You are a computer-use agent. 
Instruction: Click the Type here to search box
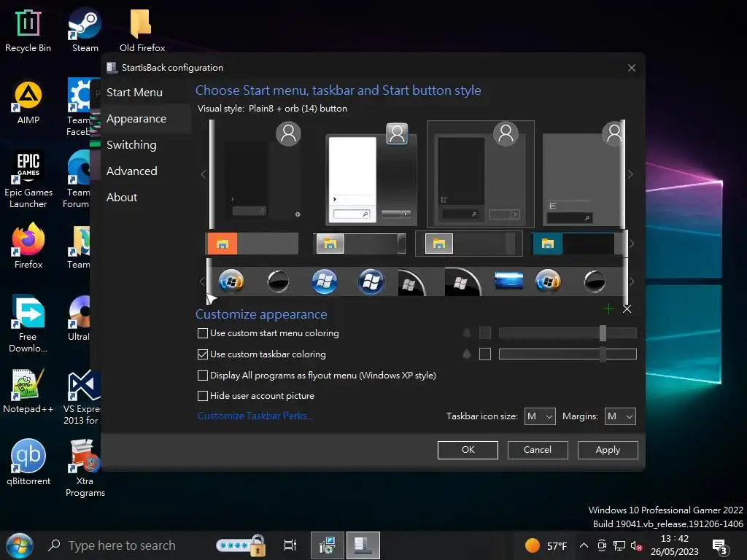(122, 545)
